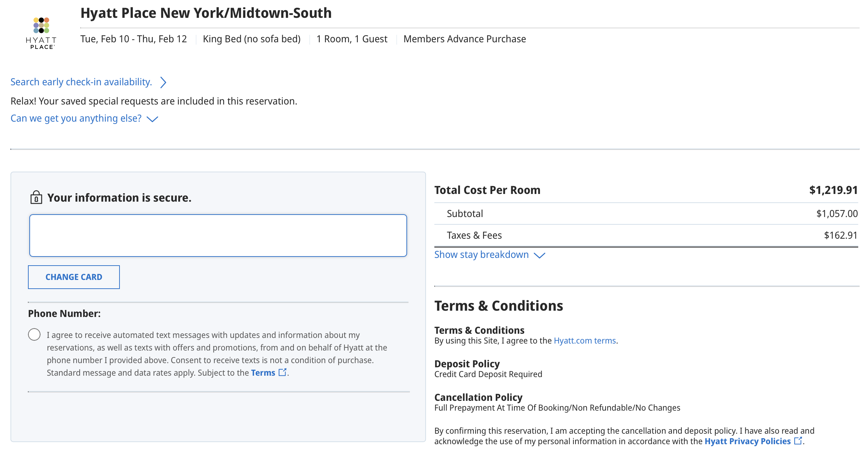Click '1 Room, 1 Guest' text
Screen dimensions: 868x462
(352, 39)
